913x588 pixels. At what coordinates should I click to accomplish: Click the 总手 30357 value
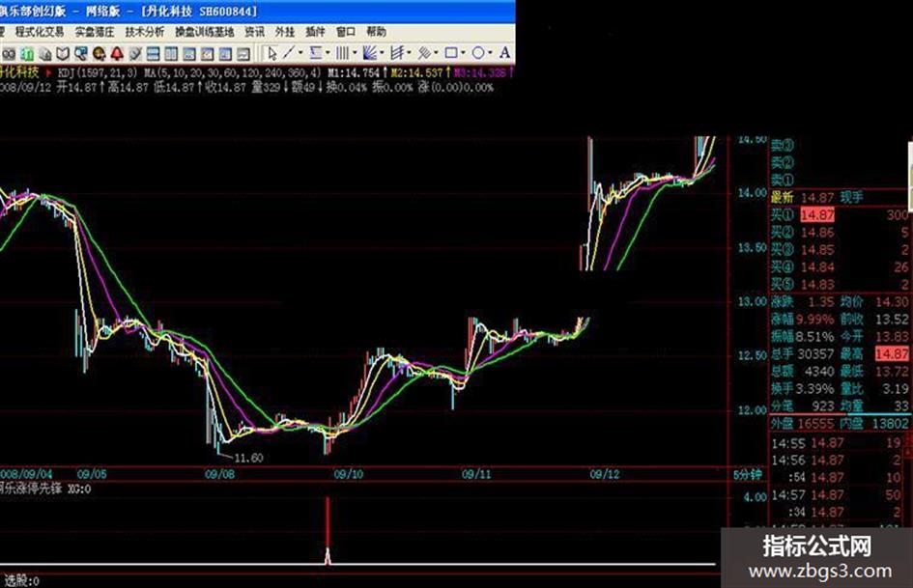tap(815, 353)
